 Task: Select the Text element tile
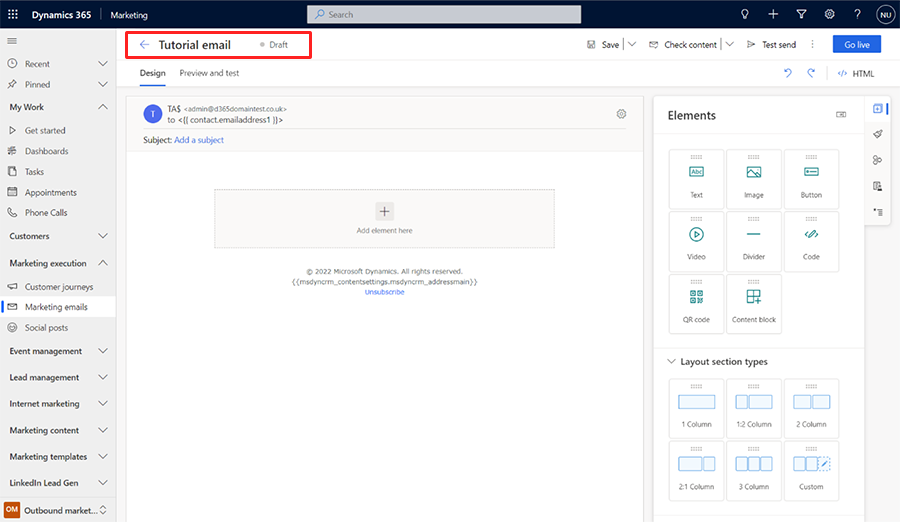click(x=696, y=179)
